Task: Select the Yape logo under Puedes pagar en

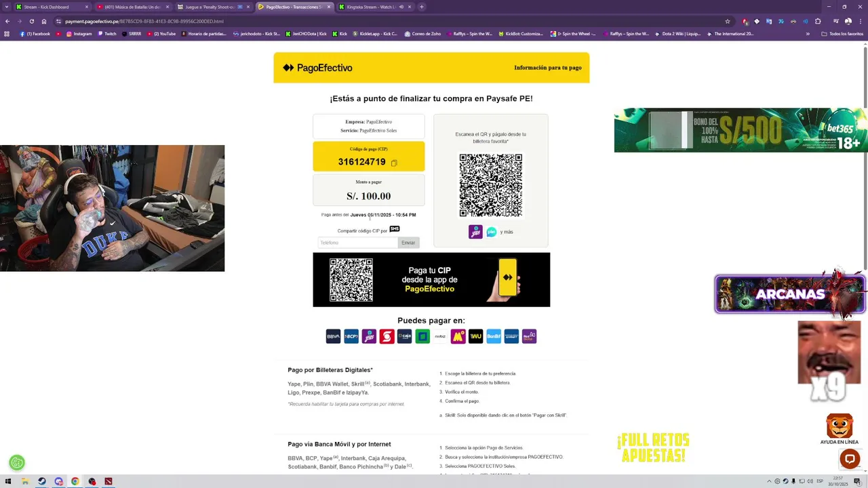Action: 369,336
